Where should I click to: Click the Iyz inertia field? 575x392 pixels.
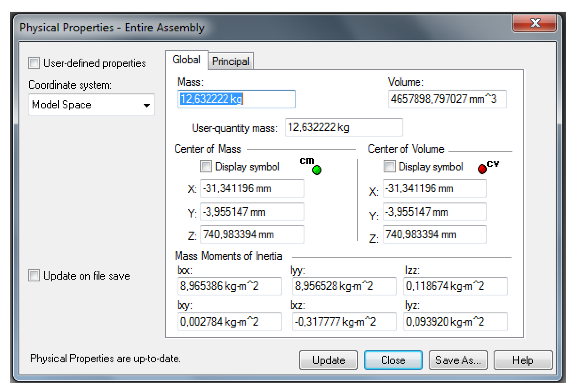point(455,321)
